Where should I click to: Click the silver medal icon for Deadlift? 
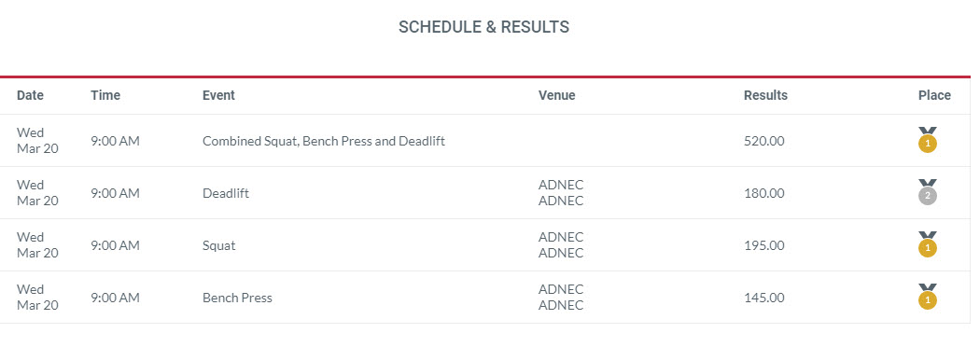[x=928, y=192]
